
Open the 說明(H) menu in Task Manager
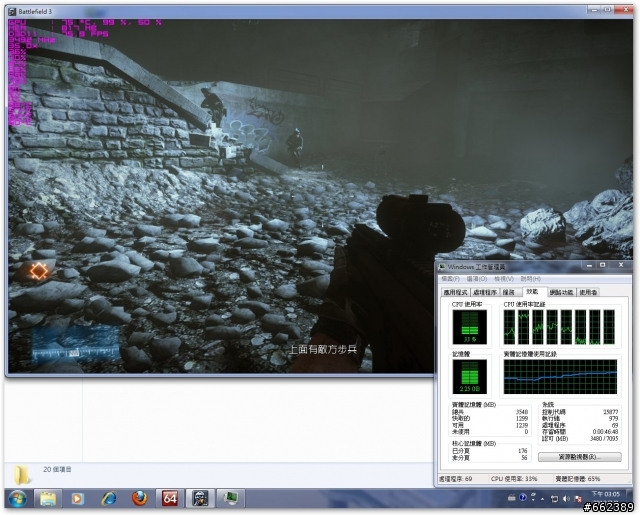point(531,279)
